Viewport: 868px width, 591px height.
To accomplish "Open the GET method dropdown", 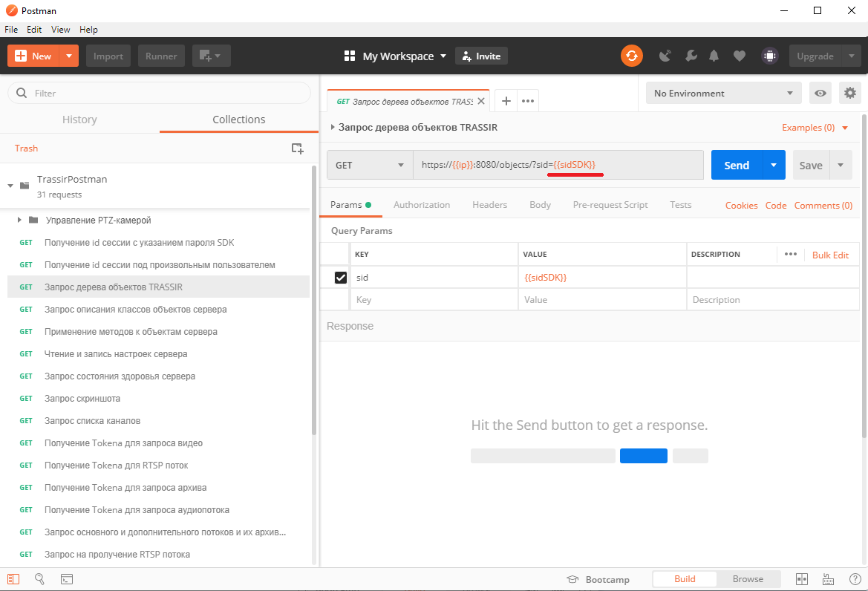I will 370,165.
